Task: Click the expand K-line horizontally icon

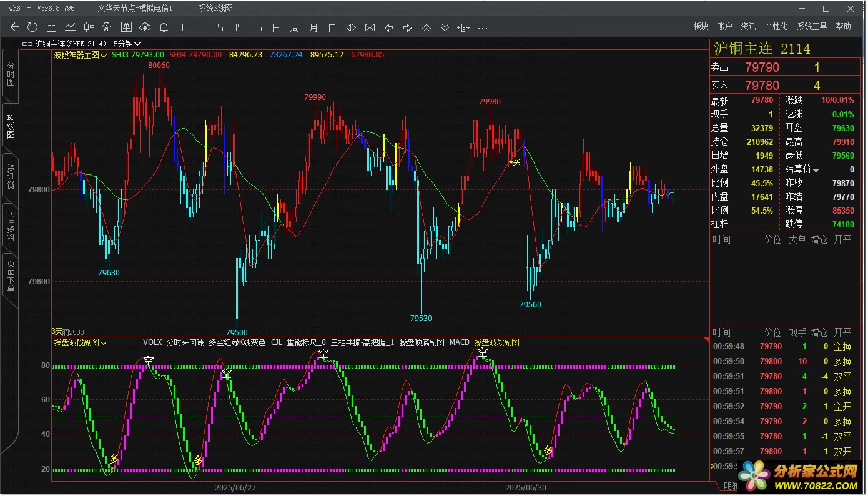Action: [x=370, y=27]
